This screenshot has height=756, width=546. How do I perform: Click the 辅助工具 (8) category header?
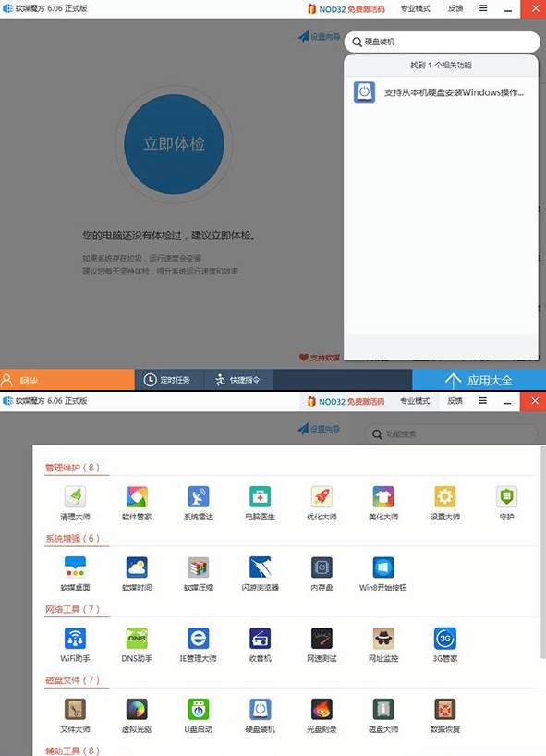(73, 750)
